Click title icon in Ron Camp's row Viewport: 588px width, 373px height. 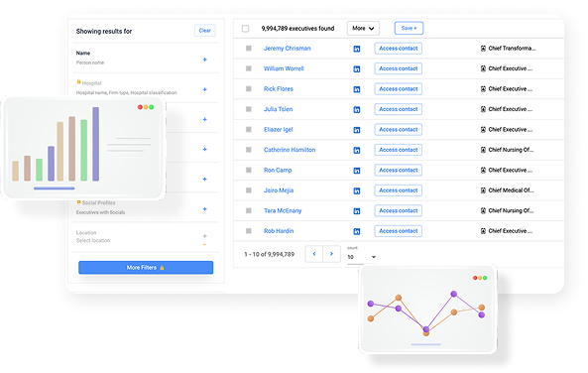483,170
